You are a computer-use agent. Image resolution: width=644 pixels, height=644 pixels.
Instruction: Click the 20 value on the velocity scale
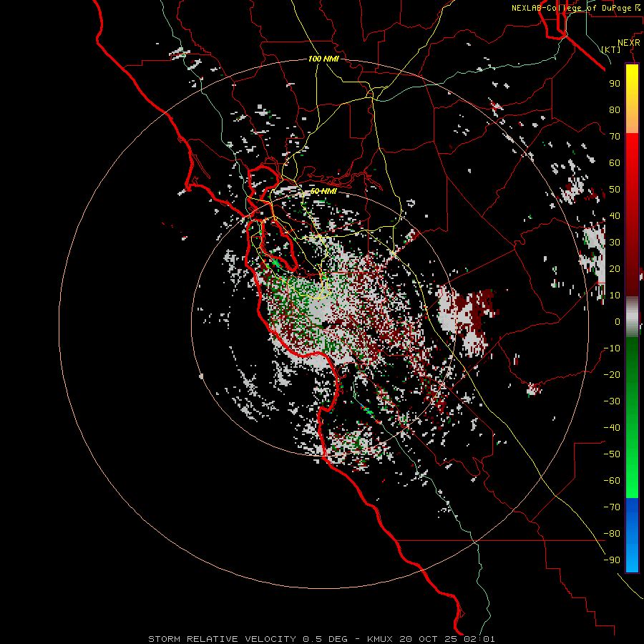pos(615,268)
